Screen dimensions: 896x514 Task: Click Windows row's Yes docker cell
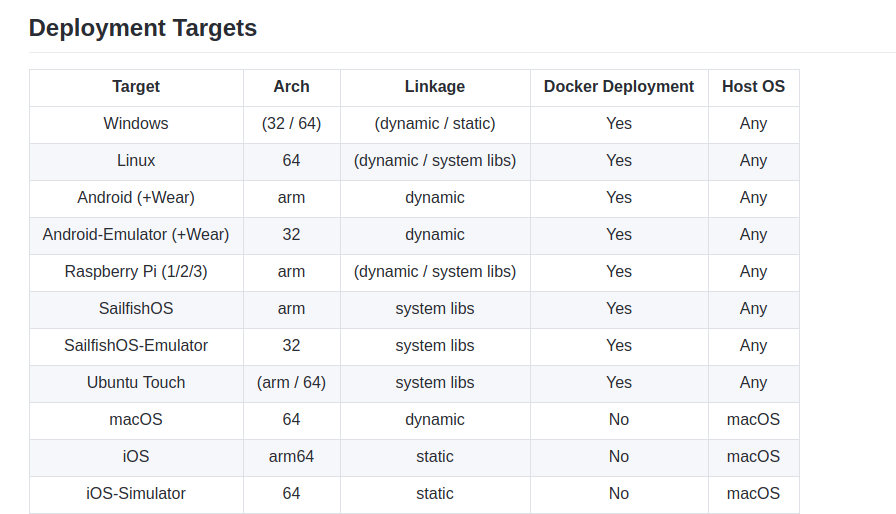tap(619, 124)
